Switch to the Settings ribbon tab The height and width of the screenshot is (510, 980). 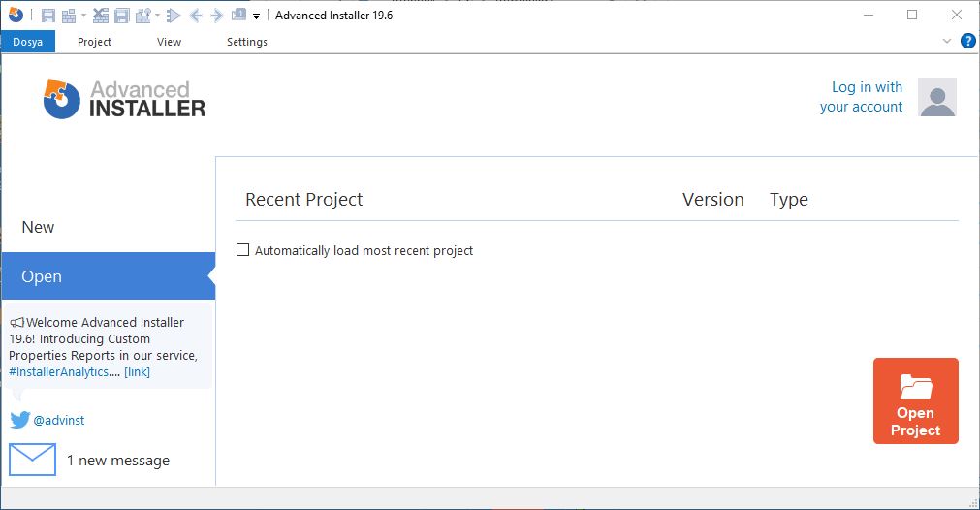click(247, 42)
